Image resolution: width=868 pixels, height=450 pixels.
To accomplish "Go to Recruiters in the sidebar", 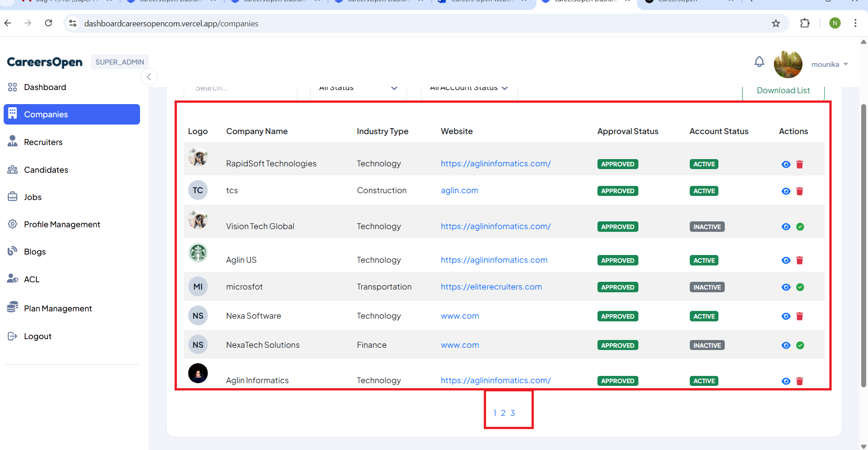I will point(43,142).
